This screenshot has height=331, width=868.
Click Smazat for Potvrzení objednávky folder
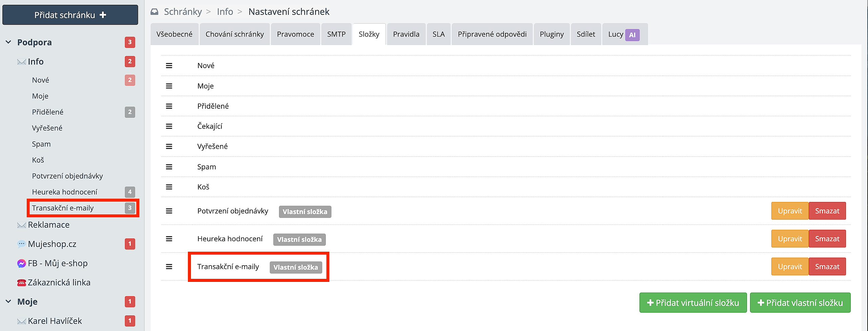pos(827,211)
